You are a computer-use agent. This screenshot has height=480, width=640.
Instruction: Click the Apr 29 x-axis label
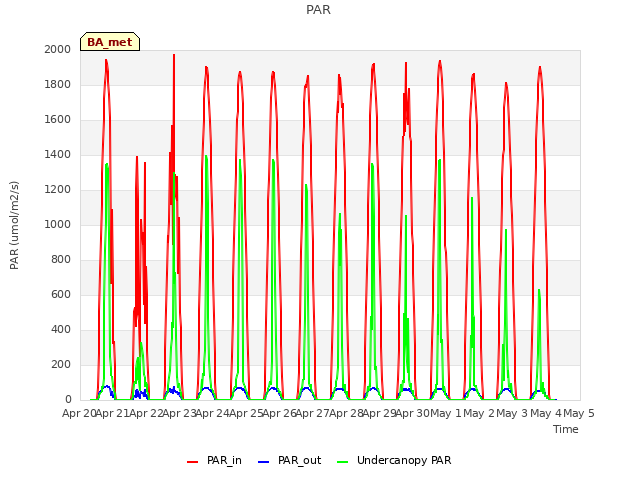(x=380, y=413)
